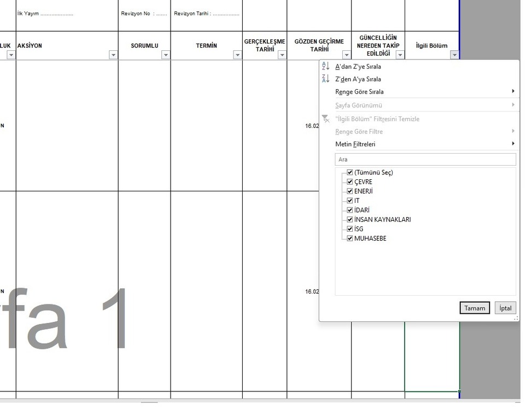
Task: Open the TERMİN column filter dropdown
Action: (x=237, y=55)
